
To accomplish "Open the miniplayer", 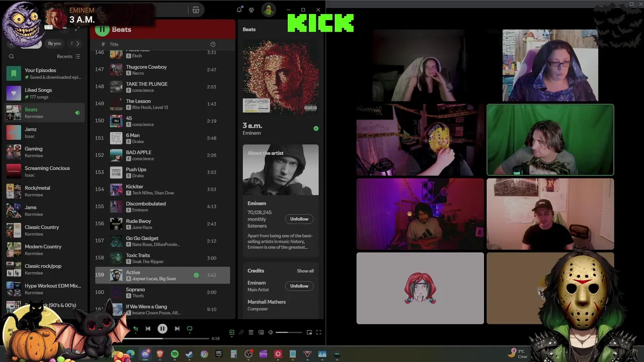I will coord(309,332).
